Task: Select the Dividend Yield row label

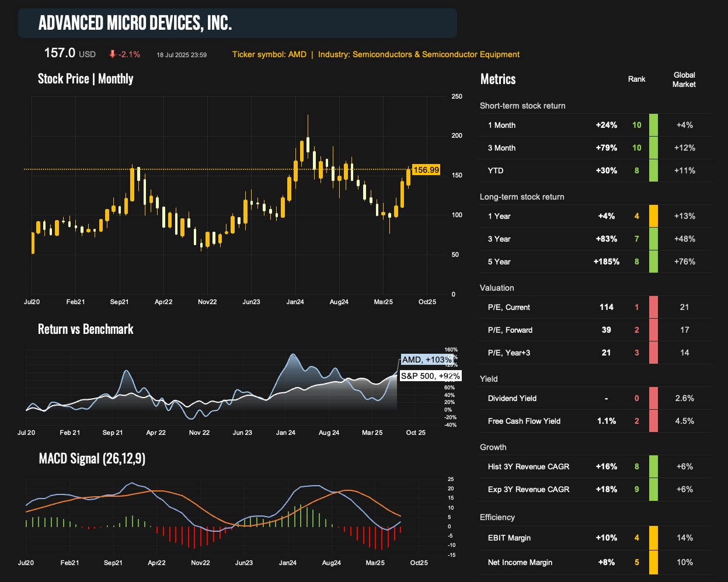Action: [512, 398]
